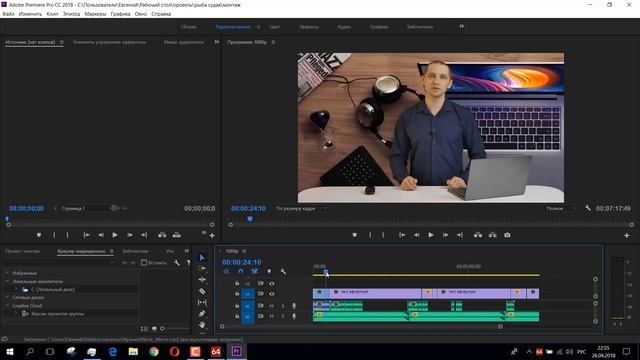Toggle the 'Вставить' checkbox in Media Browser
640x360 pixels.
(x=144, y=263)
